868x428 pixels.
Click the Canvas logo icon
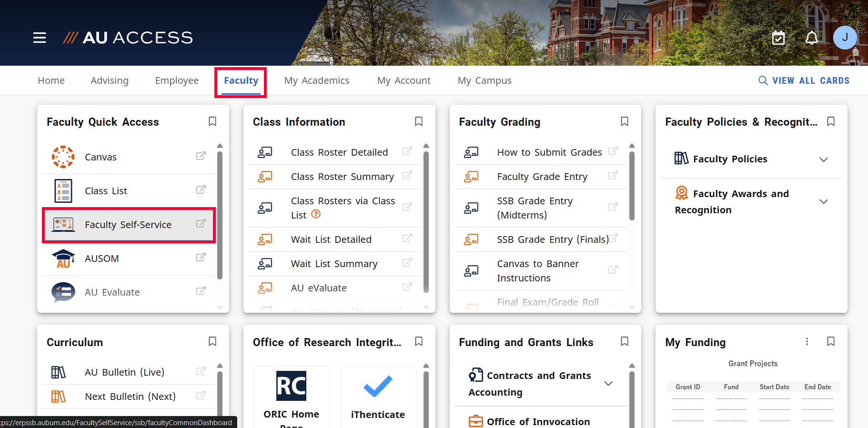(x=63, y=157)
